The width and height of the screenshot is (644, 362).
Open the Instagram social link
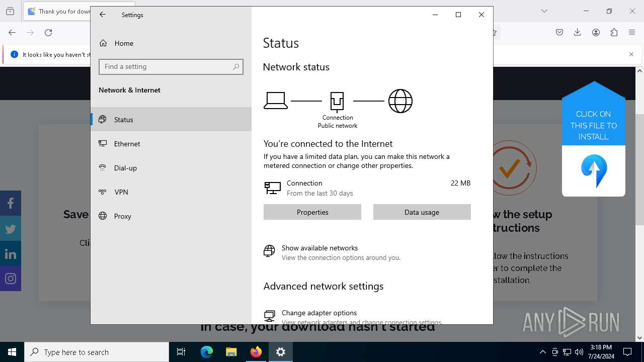coord(11,279)
